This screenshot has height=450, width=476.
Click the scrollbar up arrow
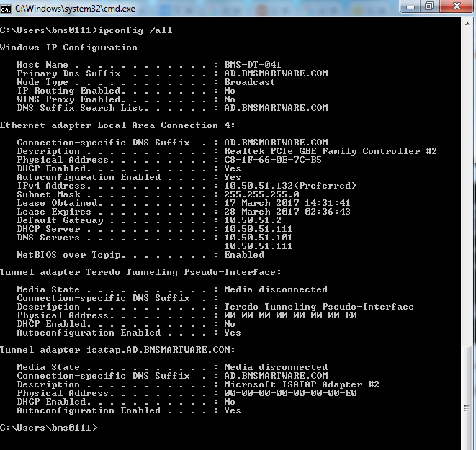467,24
